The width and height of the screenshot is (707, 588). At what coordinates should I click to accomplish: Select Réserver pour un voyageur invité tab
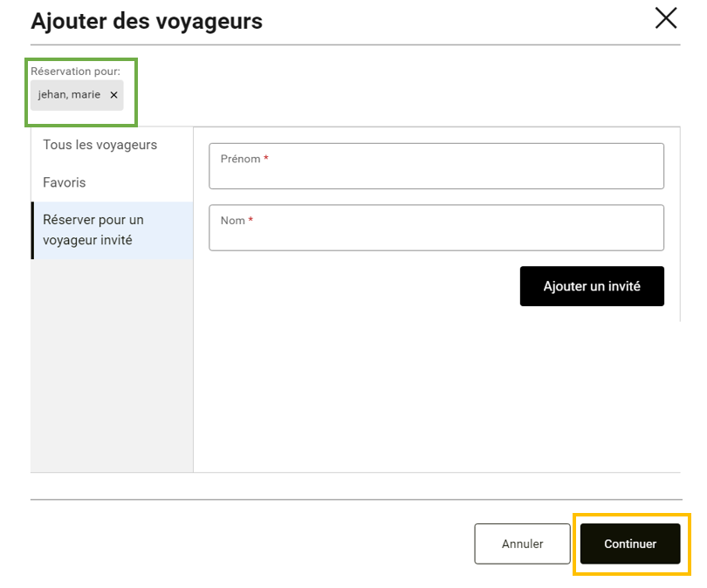click(x=93, y=230)
